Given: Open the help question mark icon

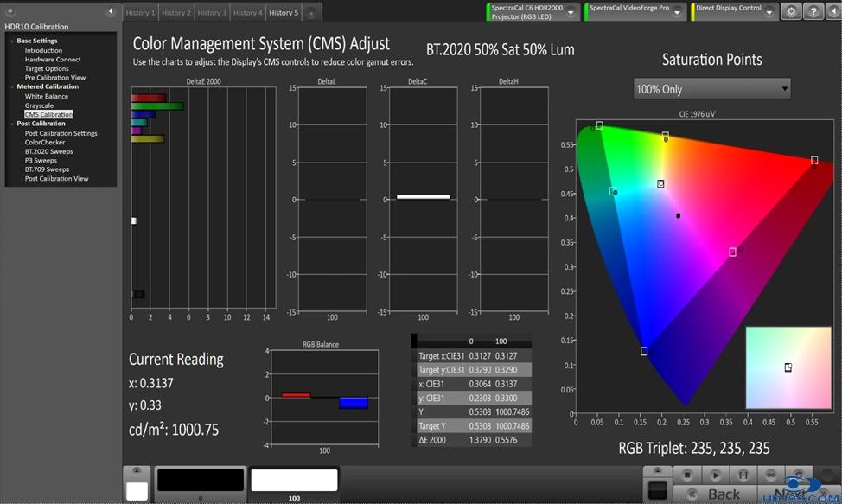Looking at the screenshot, I should click(x=813, y=11).
